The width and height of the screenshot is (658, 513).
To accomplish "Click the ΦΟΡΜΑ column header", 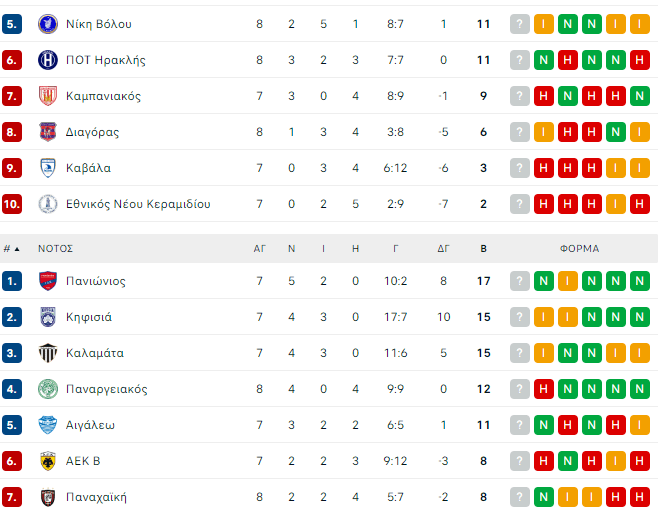I will point(579,248).
